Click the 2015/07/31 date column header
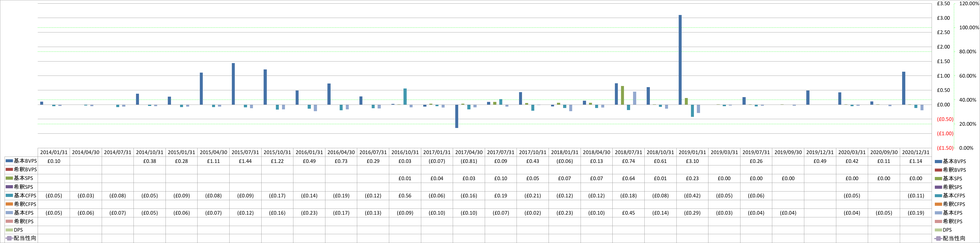 click(245, 152)
